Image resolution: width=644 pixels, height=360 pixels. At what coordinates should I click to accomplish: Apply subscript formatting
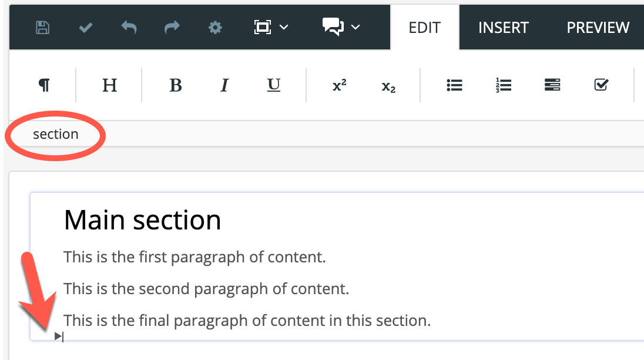coord(387,85)
